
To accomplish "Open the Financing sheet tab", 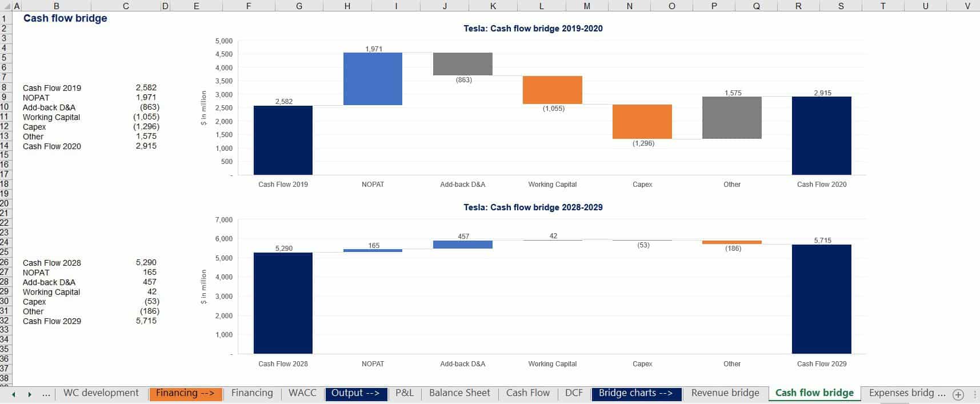I will 252,393.
